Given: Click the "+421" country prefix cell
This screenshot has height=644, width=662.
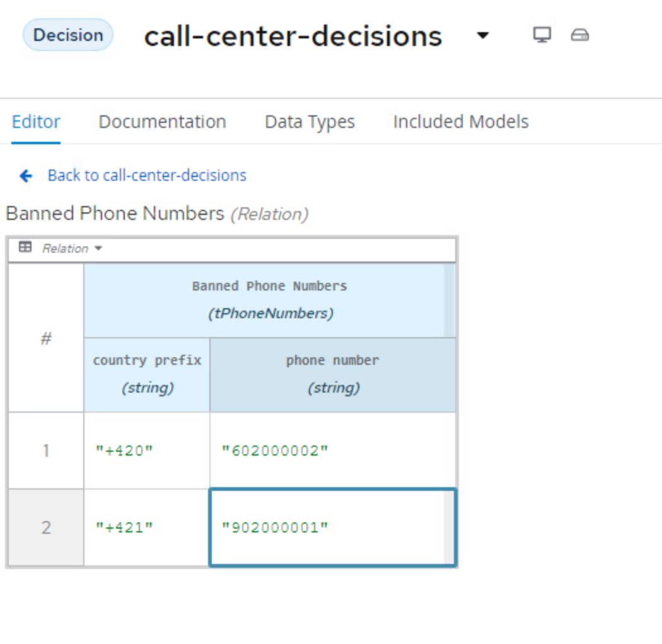Looking at the screenshot, I should [x=147, y=527].
